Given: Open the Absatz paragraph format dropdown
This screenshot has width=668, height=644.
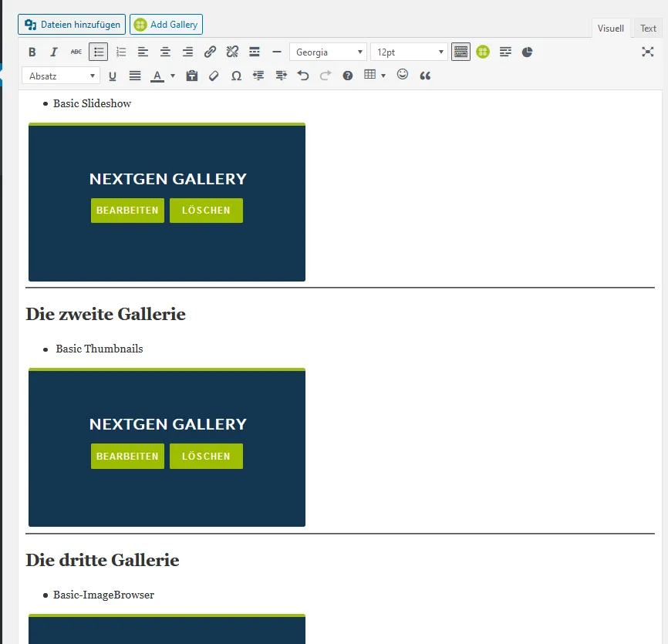Looking at the screenshot, I should point(61,76).
